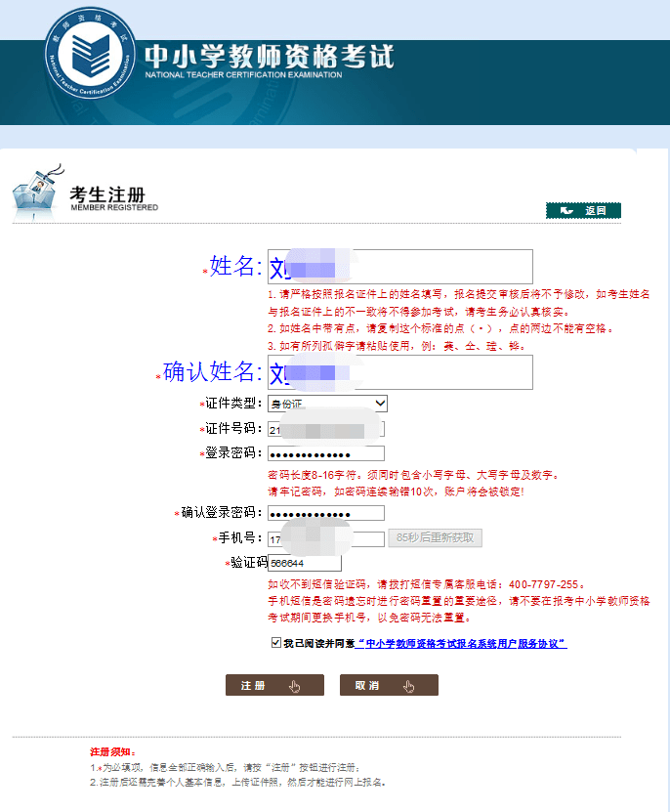This screenshot has height=812, width=670.
Task: Click the 取消 cancel button
Action: 389,685
